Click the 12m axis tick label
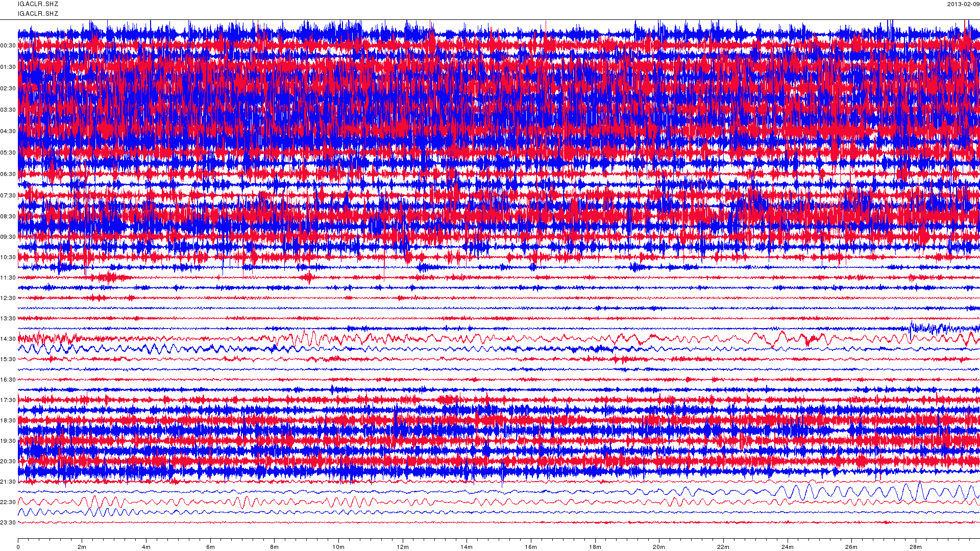The image size is (980, 551). click(403, 547)
